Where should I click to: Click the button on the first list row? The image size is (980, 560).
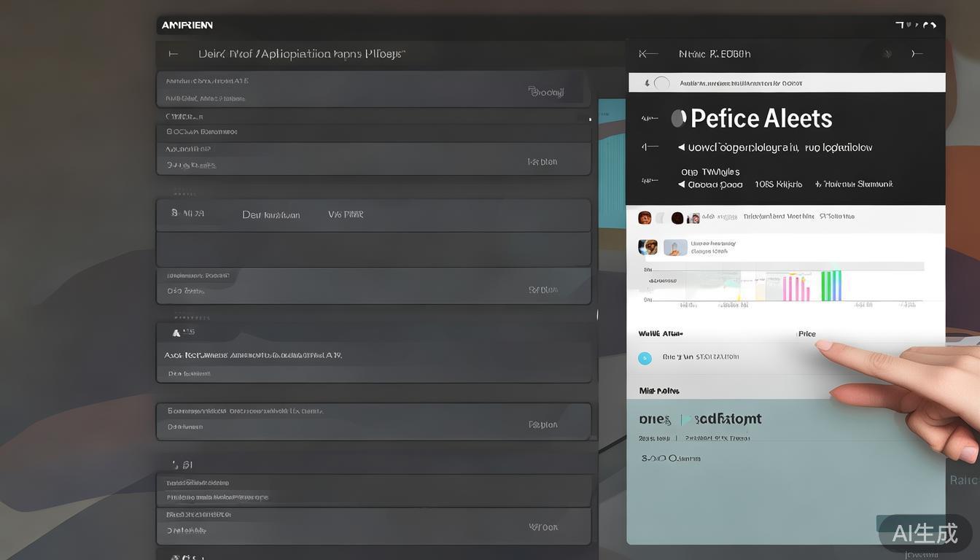pyautogui.click(x=546, y=92)
